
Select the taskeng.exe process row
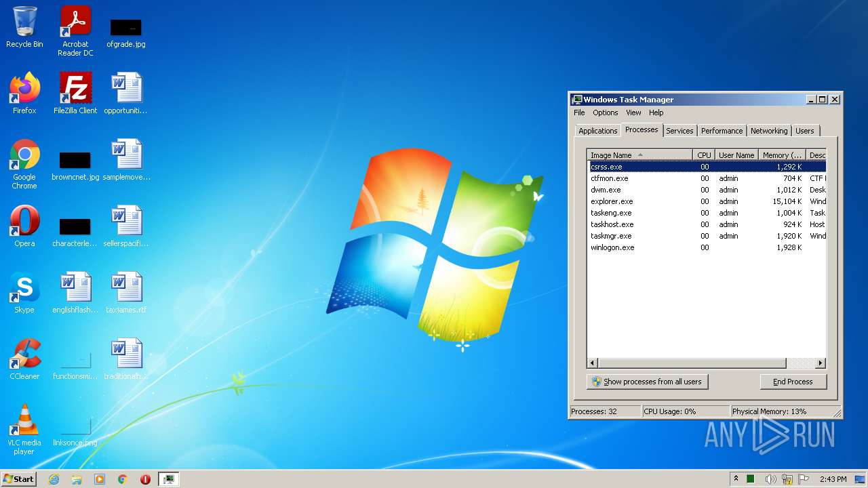(707, 213)
